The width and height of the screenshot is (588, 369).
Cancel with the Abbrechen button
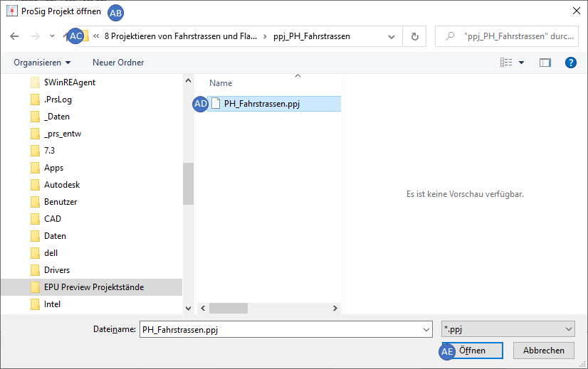[543, 351]
